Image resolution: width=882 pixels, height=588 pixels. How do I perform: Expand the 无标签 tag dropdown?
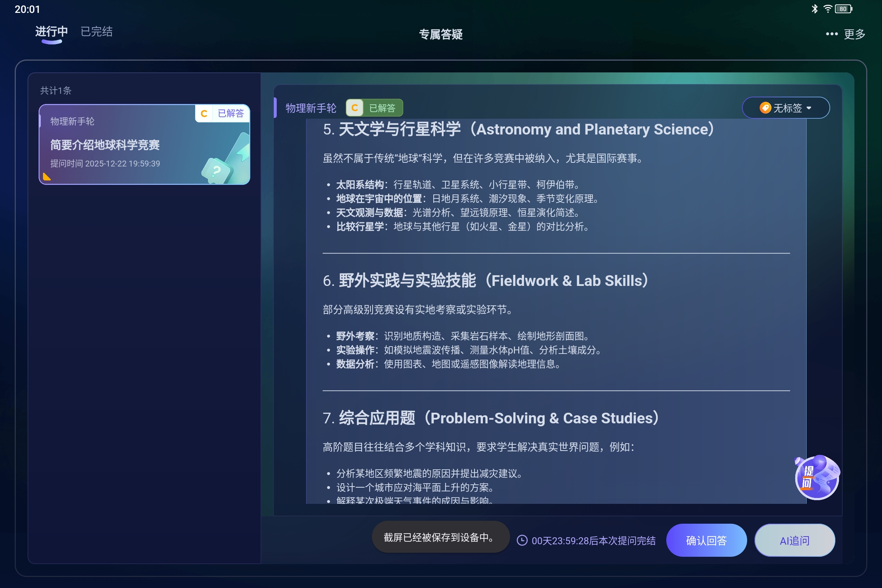pyautogui.click(x=786, y=108)
